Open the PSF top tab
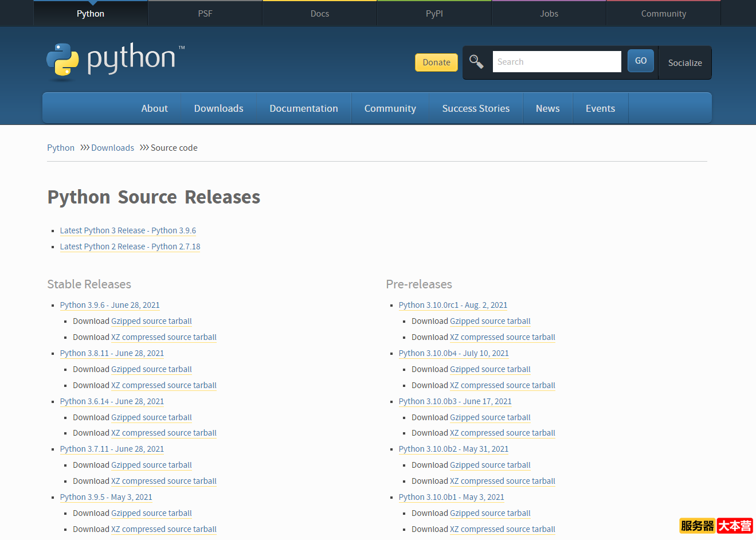 [205, 13]
